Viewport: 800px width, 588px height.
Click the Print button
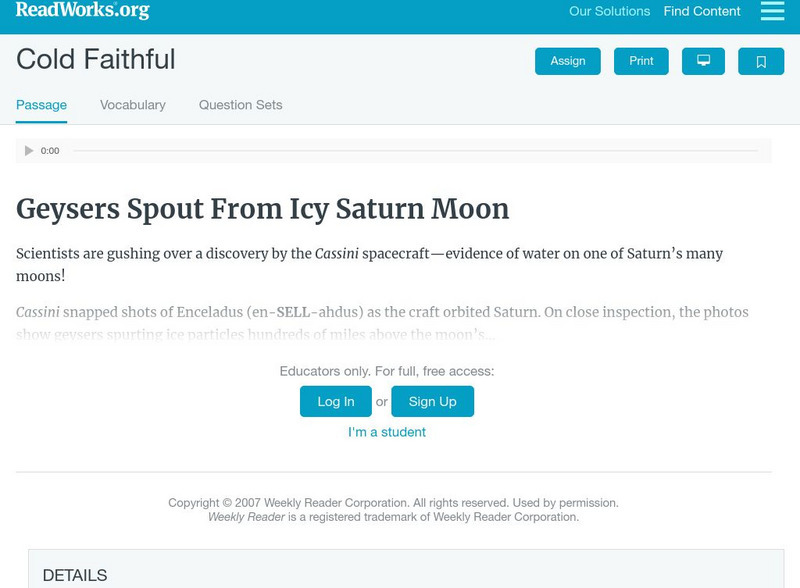(641, 61)
